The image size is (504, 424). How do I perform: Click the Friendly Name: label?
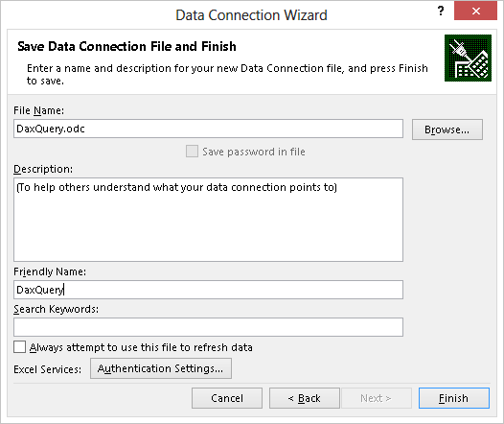point(50,271)
